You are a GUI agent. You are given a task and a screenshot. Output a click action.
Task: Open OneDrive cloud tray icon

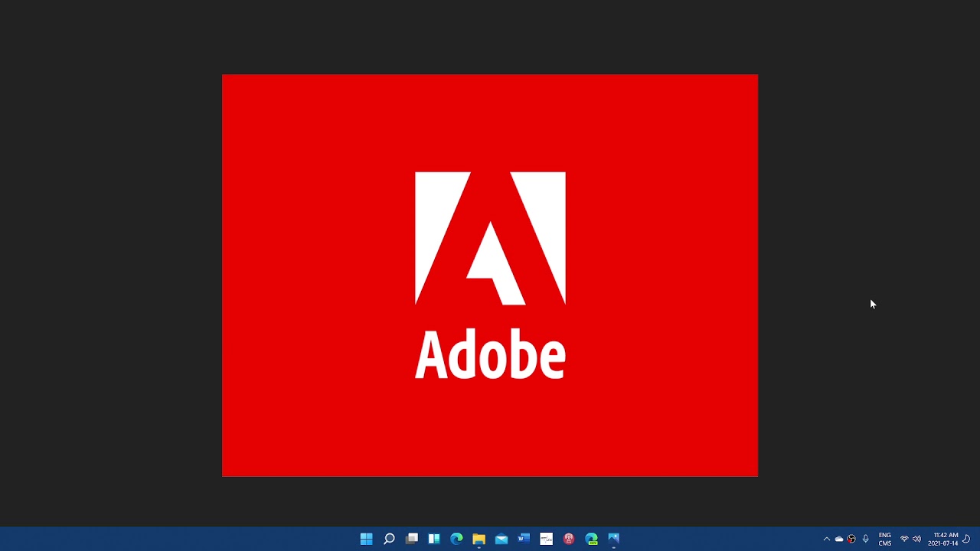tap(839, 539)
